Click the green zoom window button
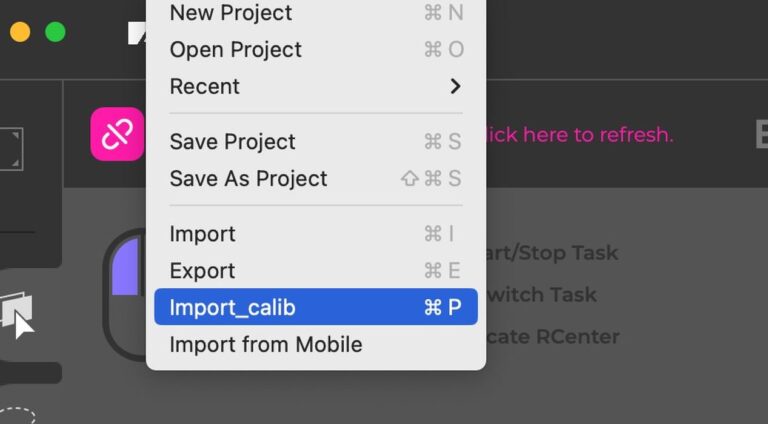Image resolution: width=768 pixels, height=424 pixels. [x=55, y=32]
